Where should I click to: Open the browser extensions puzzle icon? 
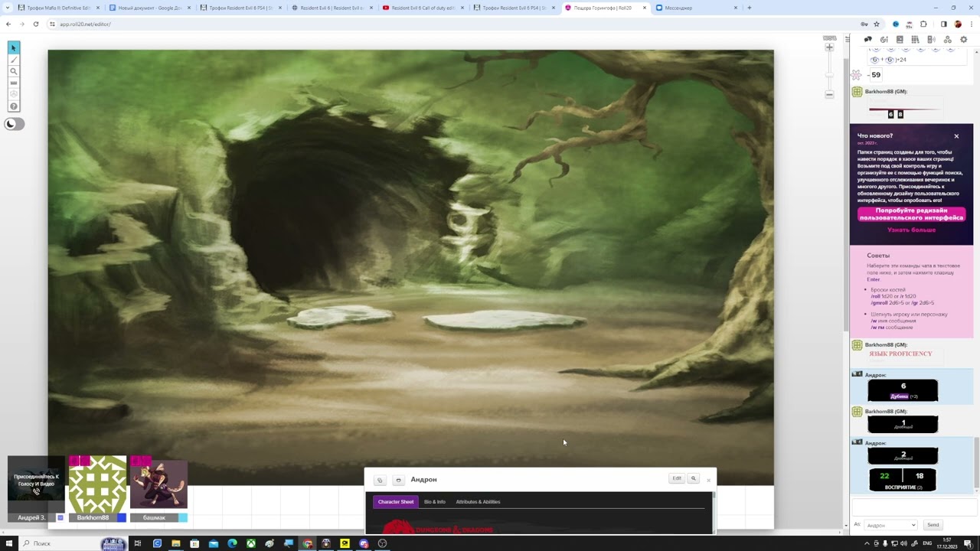point(923,24)
